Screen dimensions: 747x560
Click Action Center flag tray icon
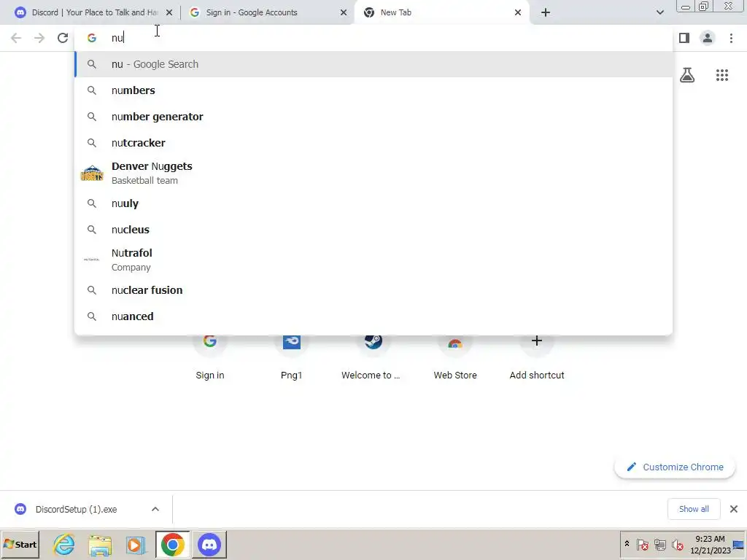tap(642, 544)
